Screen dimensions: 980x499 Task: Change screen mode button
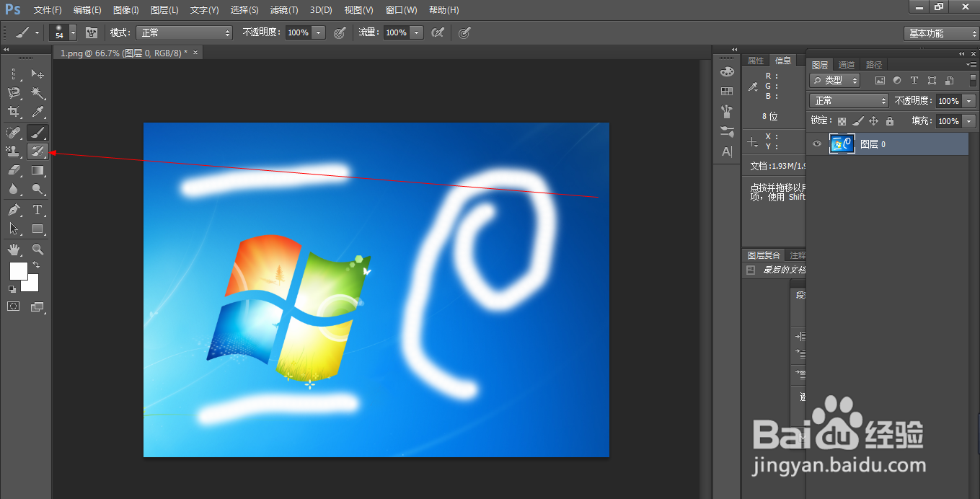click(37, 306)
